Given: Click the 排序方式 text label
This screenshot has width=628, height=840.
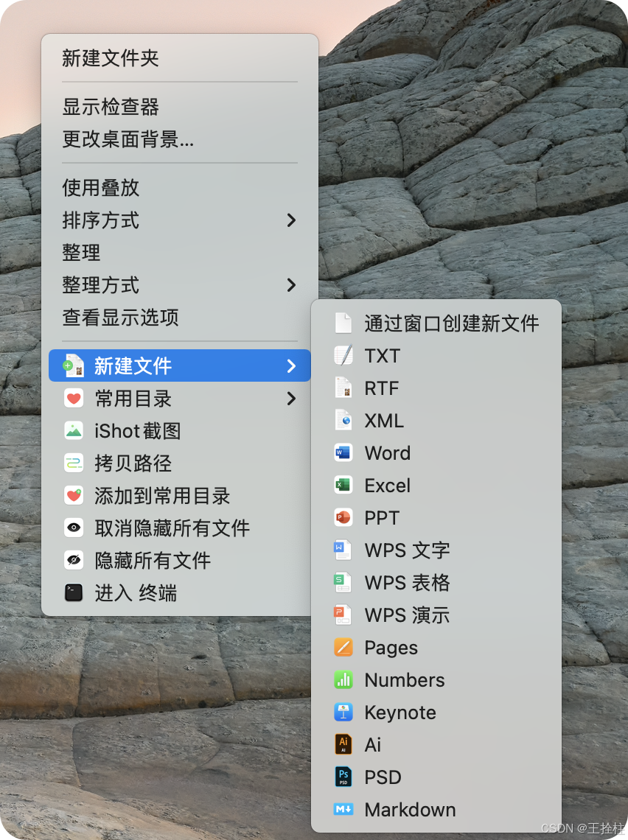Looking at the screenshot, I should tap(101, 220).
